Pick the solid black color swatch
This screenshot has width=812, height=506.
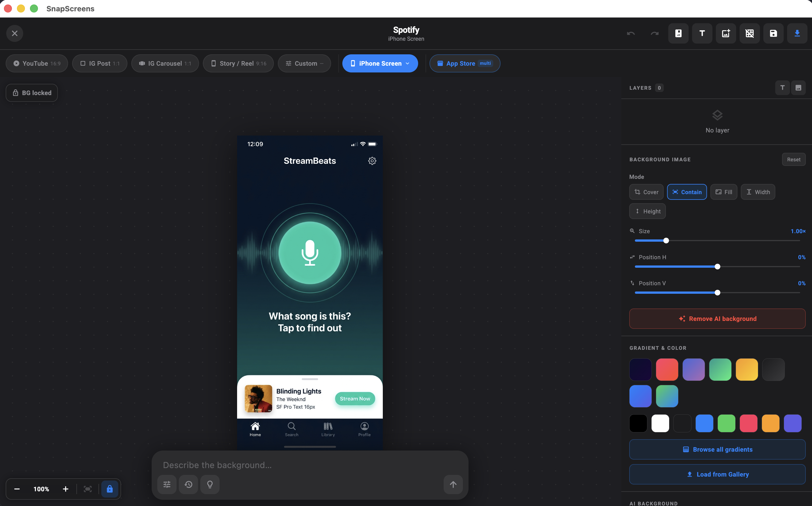point(638,423)
